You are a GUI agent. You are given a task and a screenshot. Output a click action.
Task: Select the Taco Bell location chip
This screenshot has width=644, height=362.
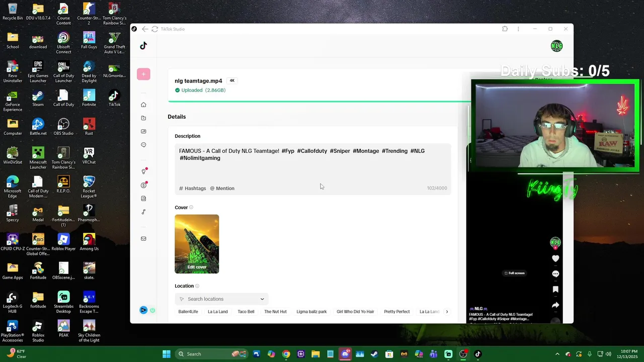point(246,312)
